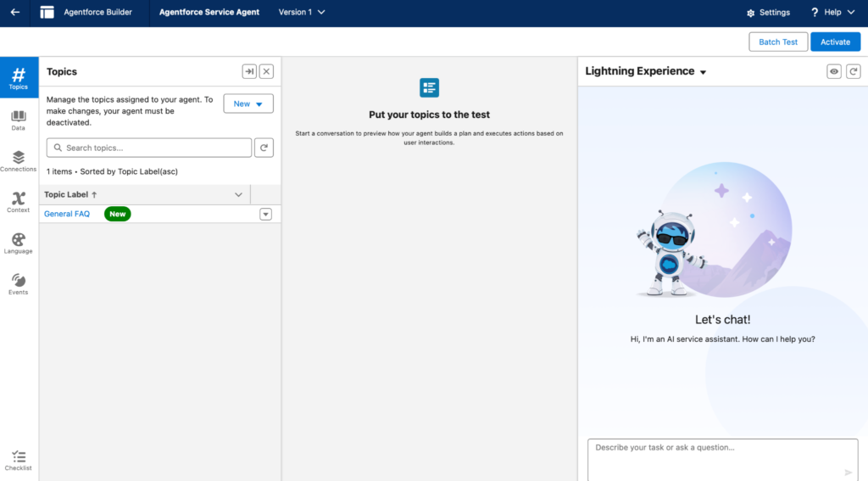Open the Data panel in sidebar
The height and width of the screenshot is (481, 868).
tap(19, 120)
